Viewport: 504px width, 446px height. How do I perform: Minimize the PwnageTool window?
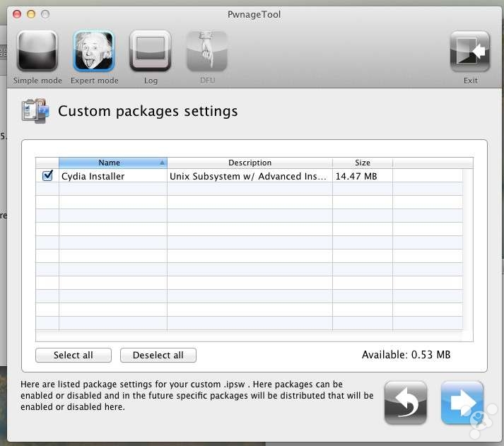(x=31, y=14)
